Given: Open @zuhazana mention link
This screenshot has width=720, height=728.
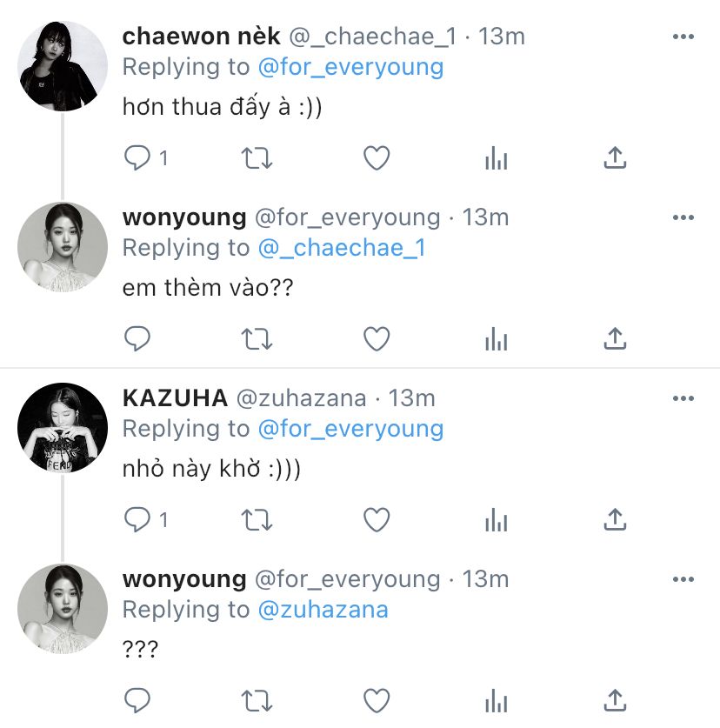Looking at the screenshot, I should 323,610.
